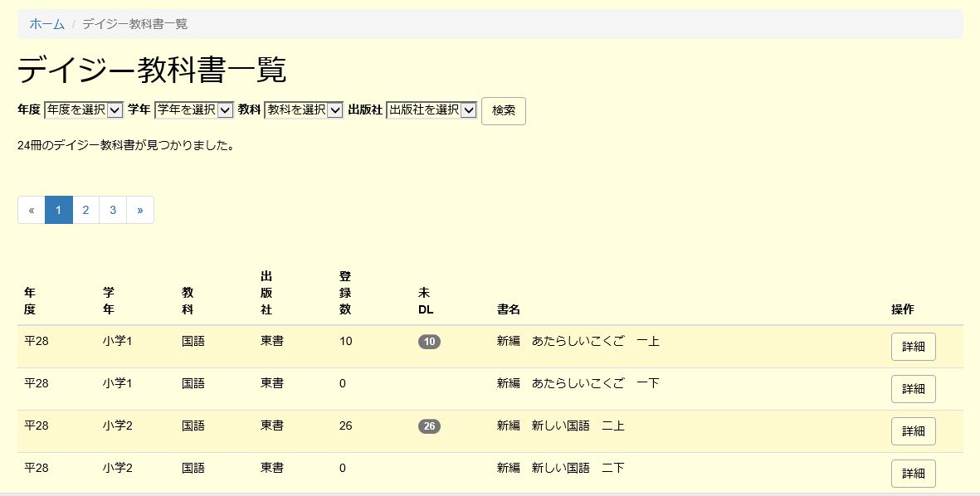
Task: Click the デイジー教科書一覧 breadcrumb text
Action: click(134, 24)
